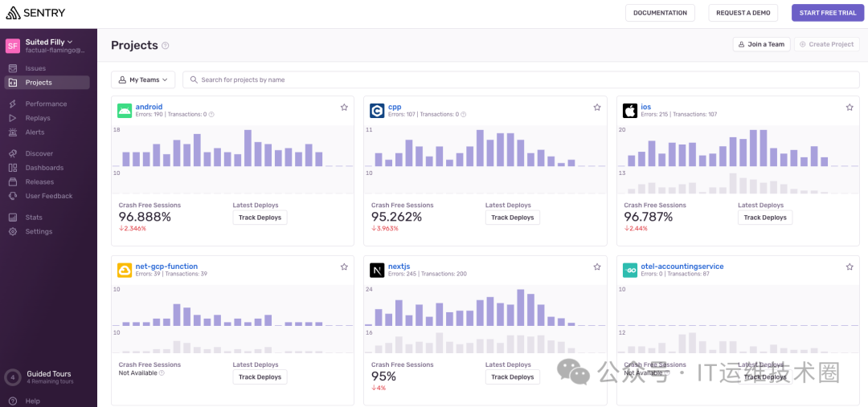Open the nextjs project link
The image size is (868, 407).
pyautogui.click(x=399, y=266)
